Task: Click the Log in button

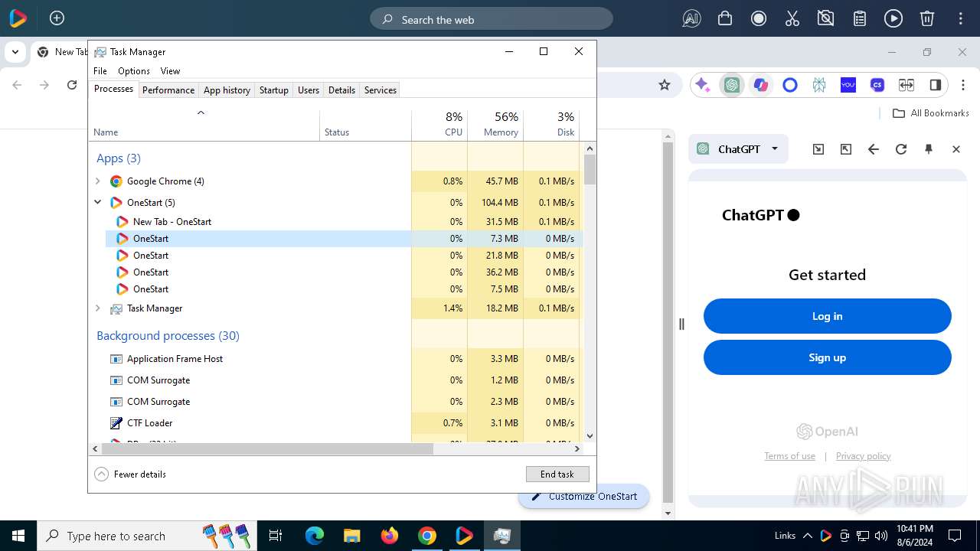Action: point(827,316)
